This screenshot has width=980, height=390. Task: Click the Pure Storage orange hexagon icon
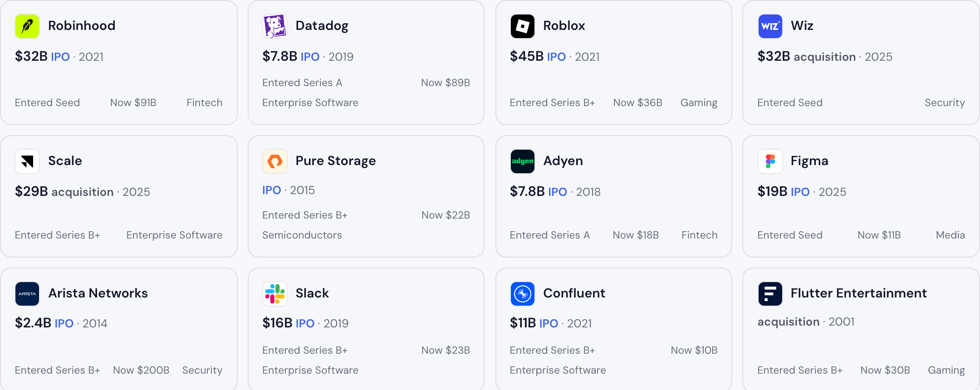(275, 161)
